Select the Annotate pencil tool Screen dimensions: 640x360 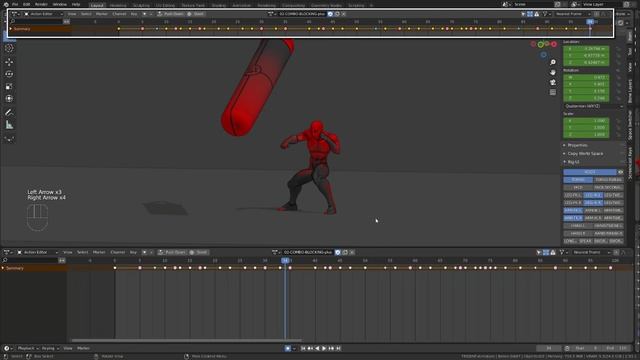[x=9, y=112]
